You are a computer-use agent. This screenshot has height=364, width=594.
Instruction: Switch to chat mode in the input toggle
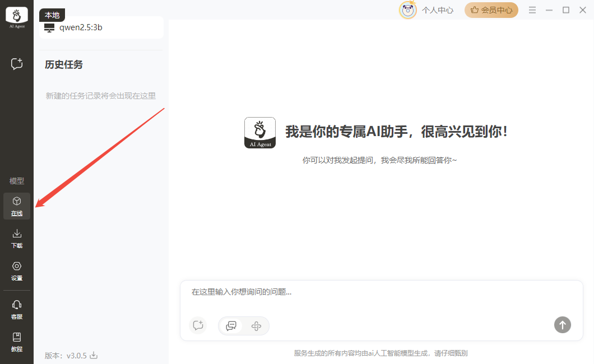pyautogui.click(x=231, y=326)
